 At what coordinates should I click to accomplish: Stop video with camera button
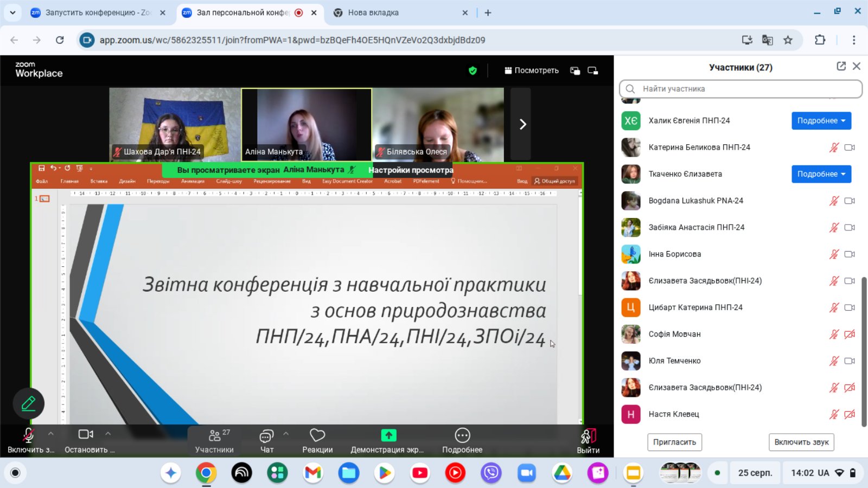pos(86,440)
